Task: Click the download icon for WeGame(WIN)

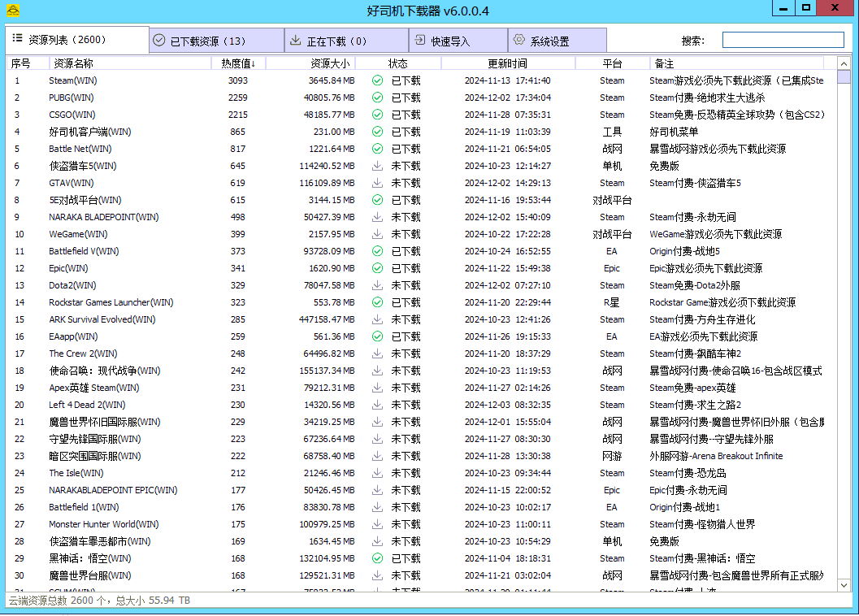Action: point(377,234)
